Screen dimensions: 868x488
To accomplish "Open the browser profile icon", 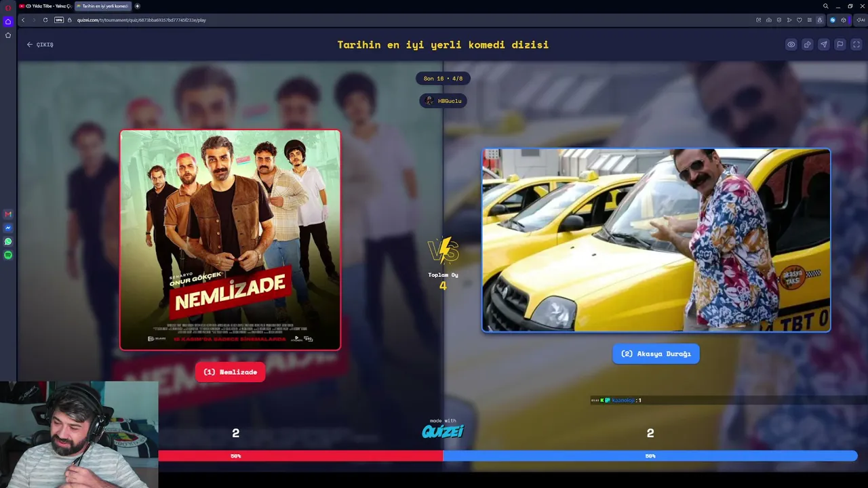I will 820,20.
